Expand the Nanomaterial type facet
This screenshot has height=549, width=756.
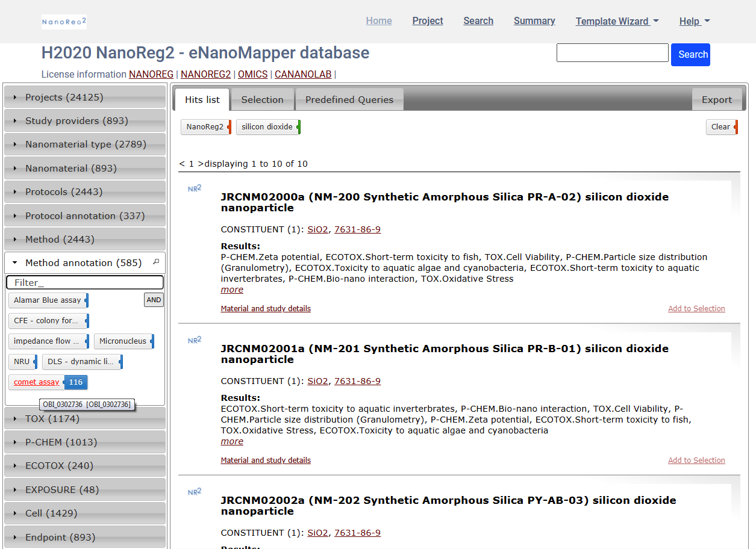click(x=85, y=144)
